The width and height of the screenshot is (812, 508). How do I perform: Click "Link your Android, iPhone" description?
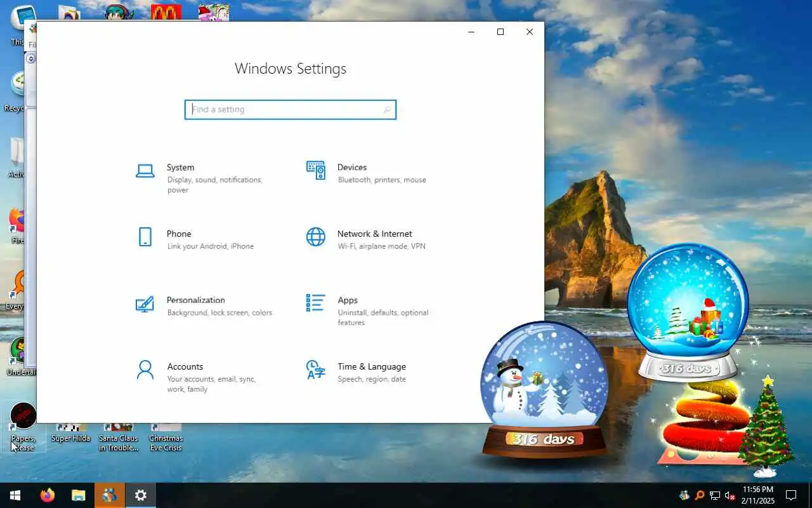[211, 246]
